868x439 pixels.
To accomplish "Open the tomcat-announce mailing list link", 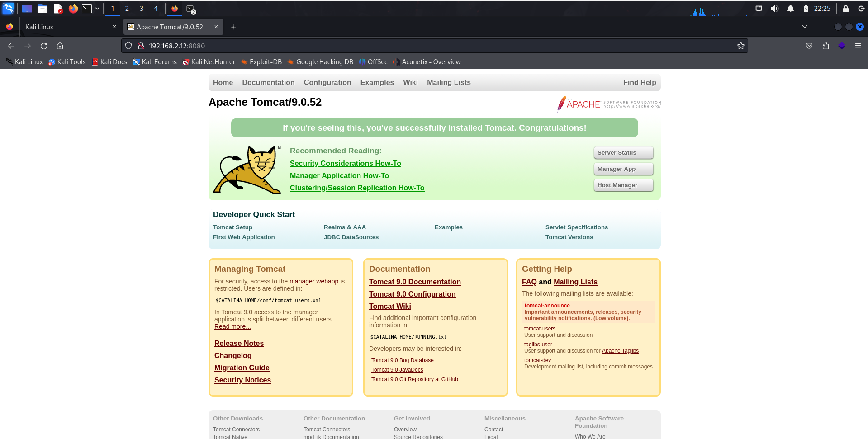I will (x=547, y=306).
